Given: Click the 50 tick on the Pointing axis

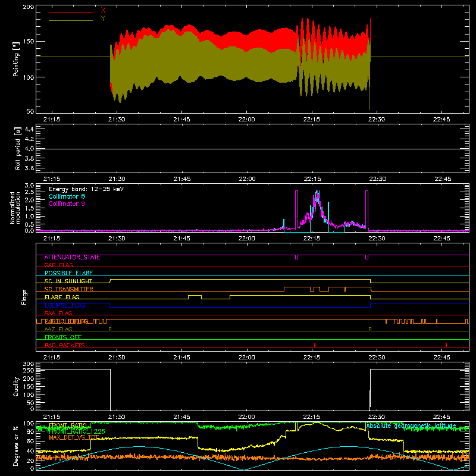Looking at the screenshot, I should (x=30, y=111).
